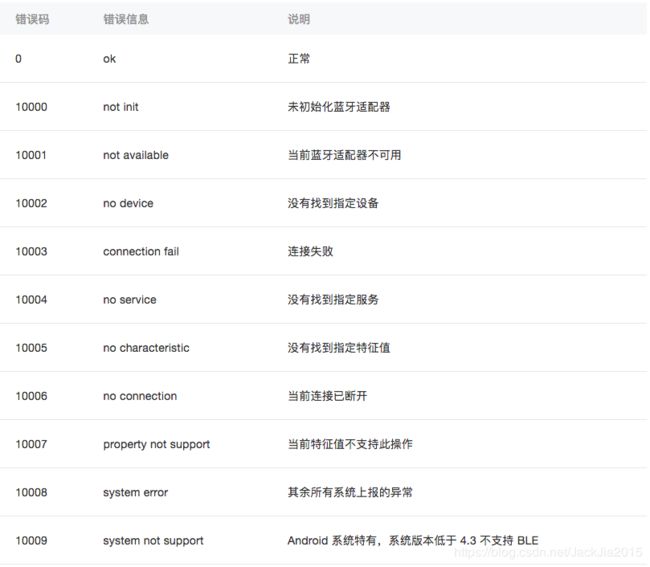The image size is (650, 567).
Task: Select error code 10000
Action: click(x=32, y=107)
